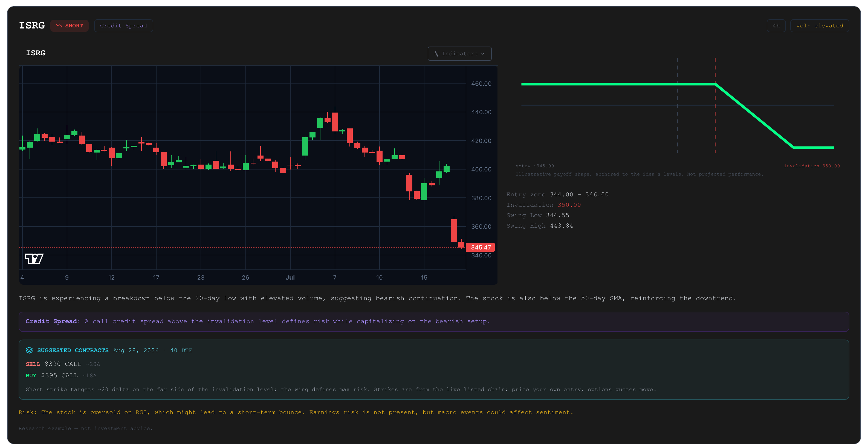This screenshot has width=868, height=448.
Task: Open the Indicators dropdown
Action: pyautogui.click(x=459, y=54)
